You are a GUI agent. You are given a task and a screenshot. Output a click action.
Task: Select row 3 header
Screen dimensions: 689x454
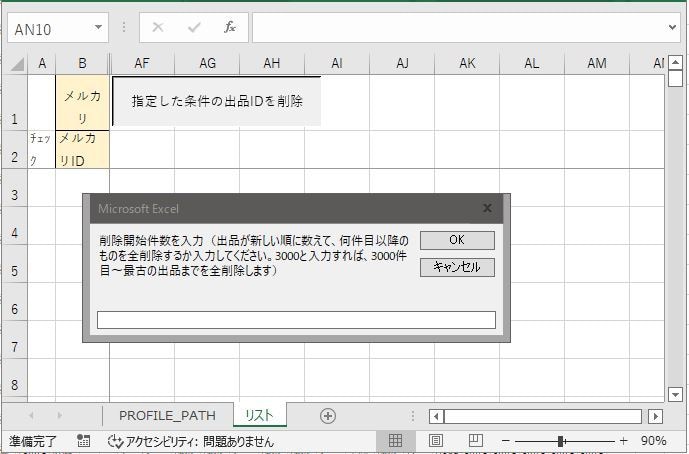pyautogui.click(x=15, y=188)
